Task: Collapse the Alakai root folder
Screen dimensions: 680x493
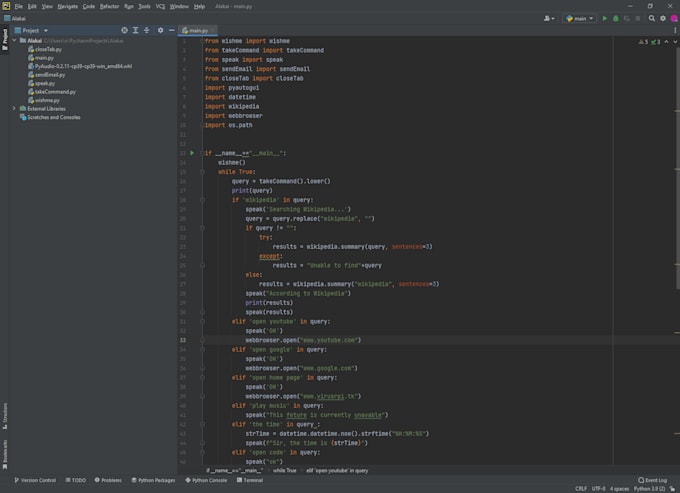Action: (x=14, y=40)
